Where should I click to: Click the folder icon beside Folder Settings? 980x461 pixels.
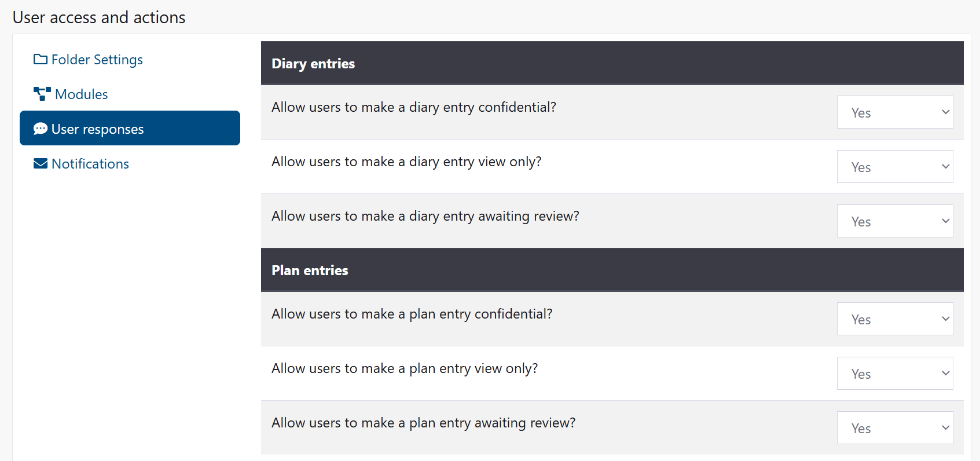[39, 58]
